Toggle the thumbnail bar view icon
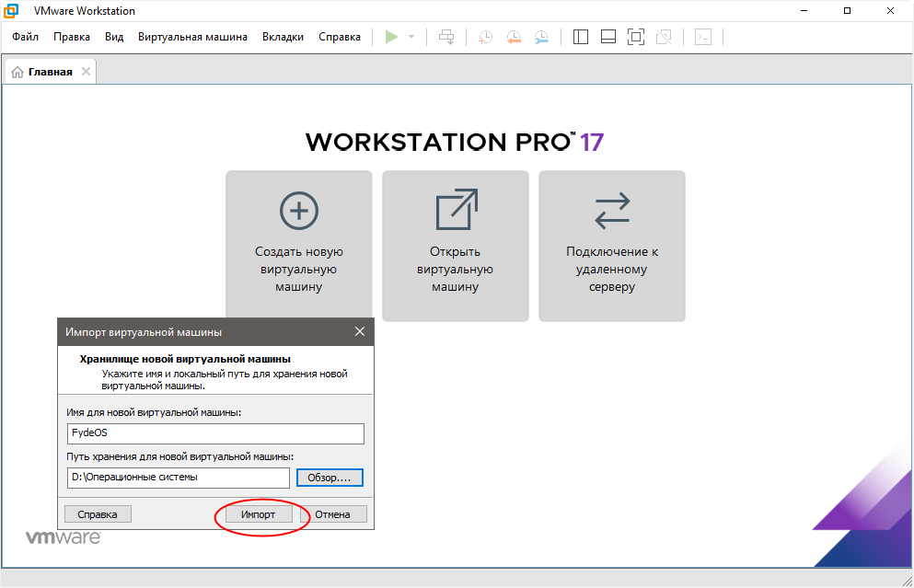The width and height of the screenshot is (914, 588). point(608,38)
